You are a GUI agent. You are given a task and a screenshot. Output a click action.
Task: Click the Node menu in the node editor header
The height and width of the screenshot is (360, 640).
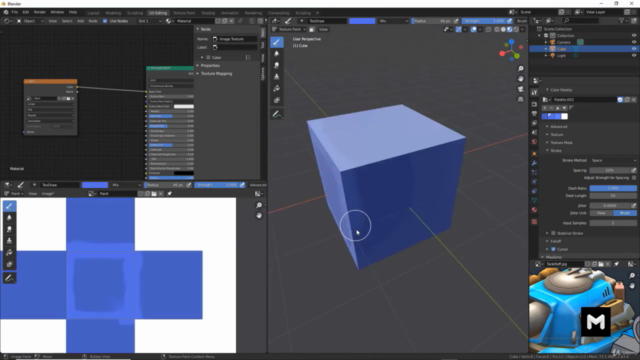pyautogui.click(x=93, y=21)
